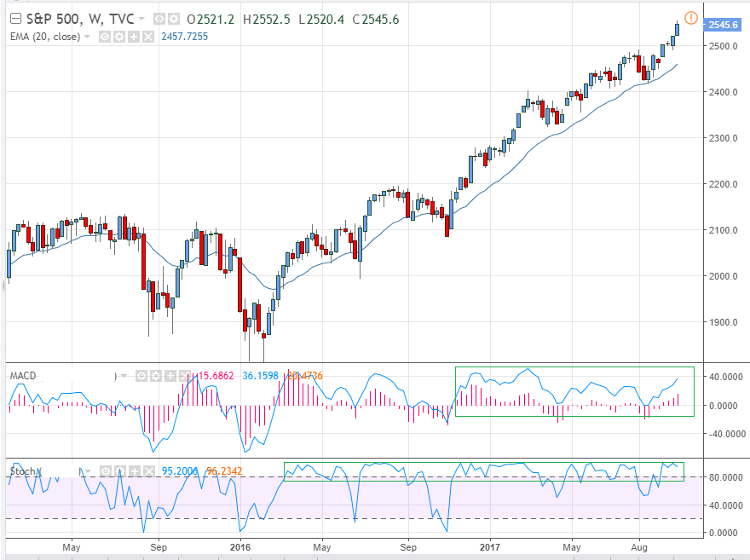The width and height of the screenshot is (750, 560).
Task: Click the plus icon in the Stoch legend
Action: 135,471
